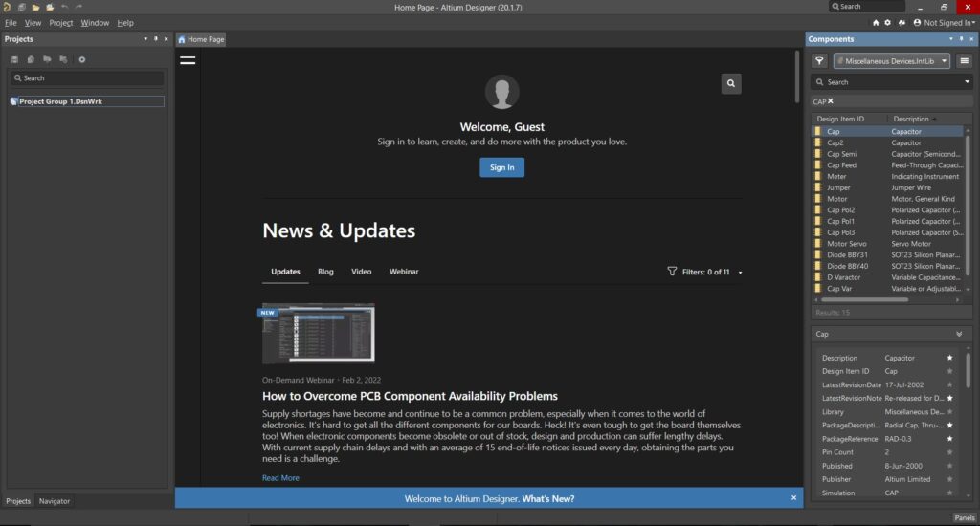Click the Home icon near Not Signed In
The height and width of the screenshot is (526, 980).
(876, 23)
